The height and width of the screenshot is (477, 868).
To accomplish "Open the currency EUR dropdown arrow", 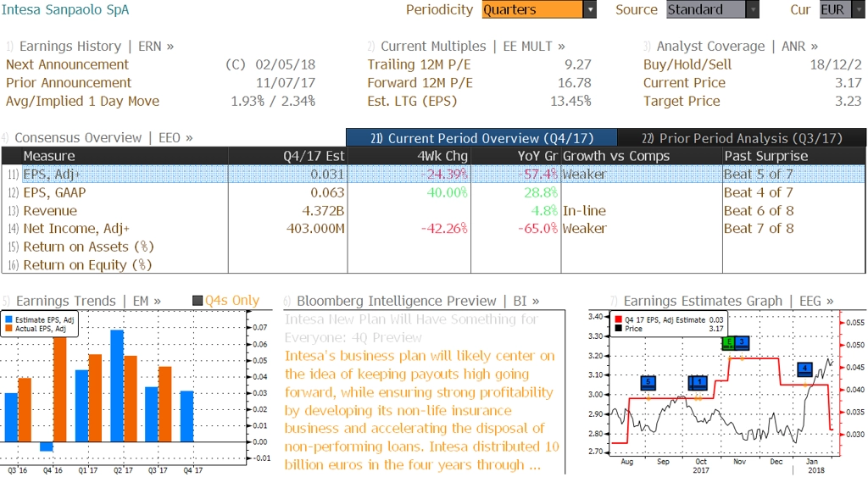I will (x=860, y=9).
